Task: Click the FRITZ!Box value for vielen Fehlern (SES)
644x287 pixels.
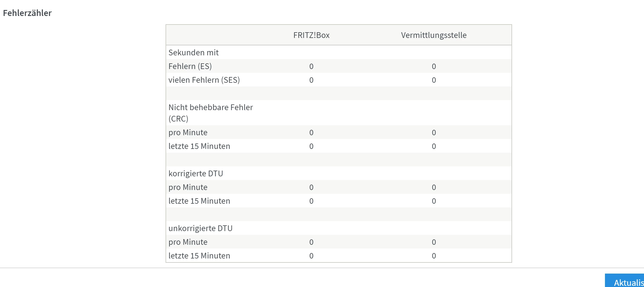Action: tap(311, 80)
